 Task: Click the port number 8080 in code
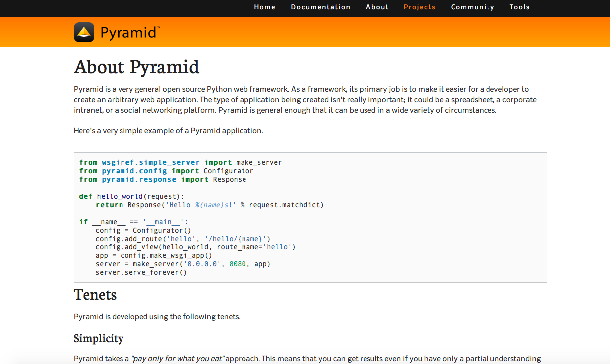pyautogui.click(x=238, y=264)
